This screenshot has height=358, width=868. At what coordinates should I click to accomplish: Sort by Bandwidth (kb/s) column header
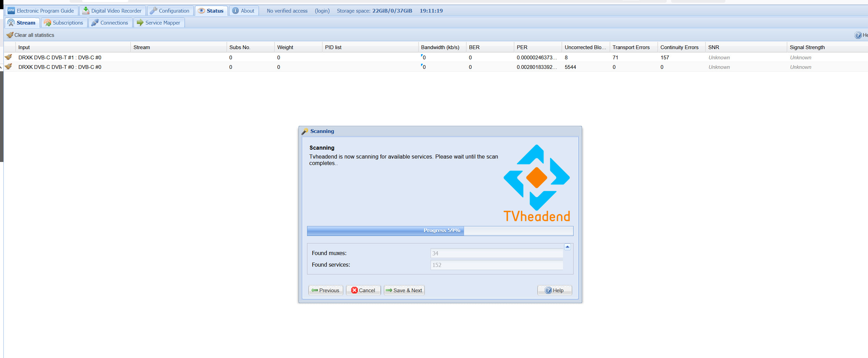pos(442,47)
